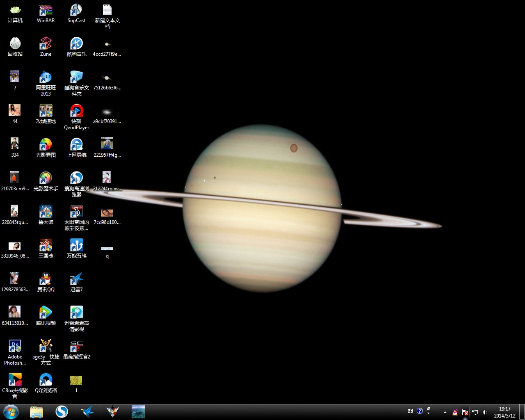525x420 pixels.
Task: Click the Show desktop button
Action: (522, 412)
